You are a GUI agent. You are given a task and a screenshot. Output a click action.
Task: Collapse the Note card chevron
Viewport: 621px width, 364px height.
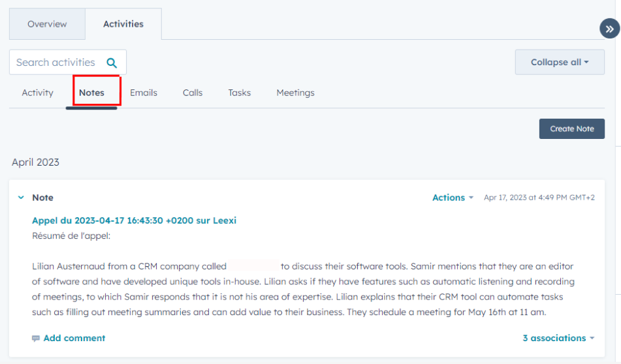[21, 197]
